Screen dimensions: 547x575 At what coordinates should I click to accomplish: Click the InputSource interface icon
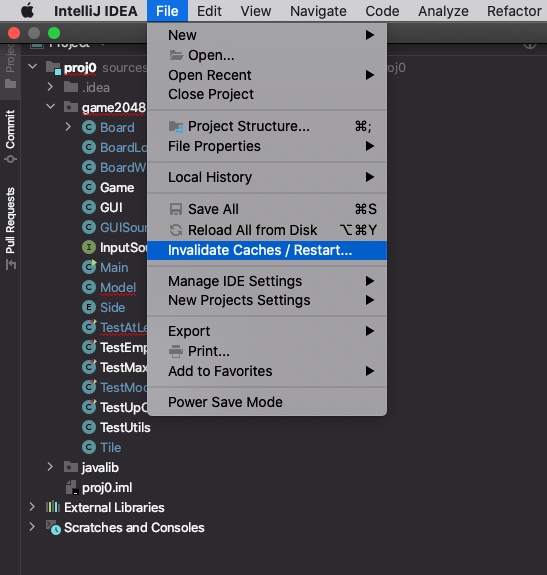tap(89, 247)
